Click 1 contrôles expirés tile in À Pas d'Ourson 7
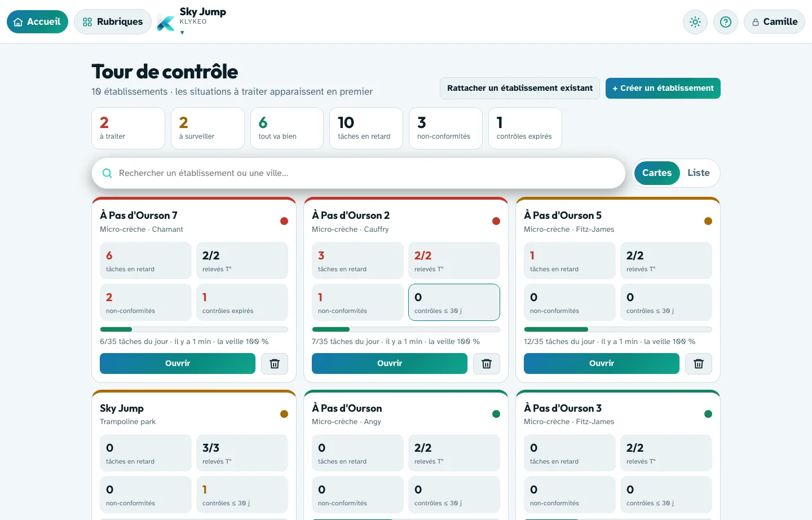 click(x=242, y=302)
